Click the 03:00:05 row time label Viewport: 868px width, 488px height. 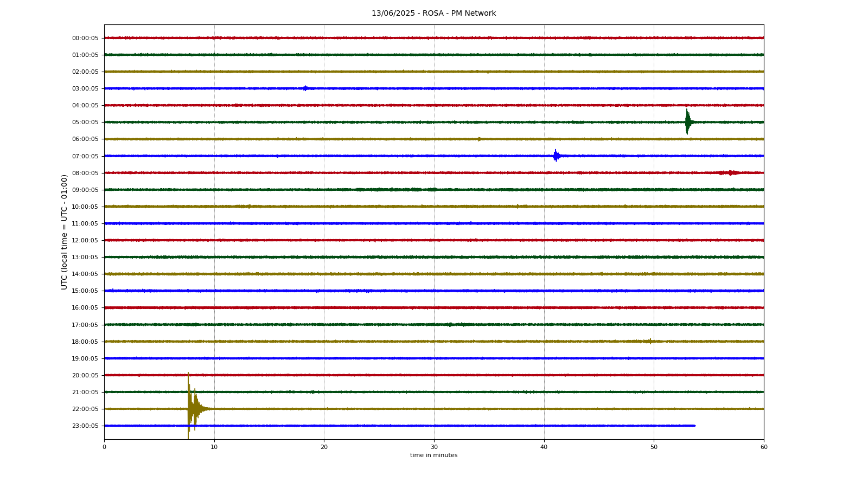[x=85, y=89]
